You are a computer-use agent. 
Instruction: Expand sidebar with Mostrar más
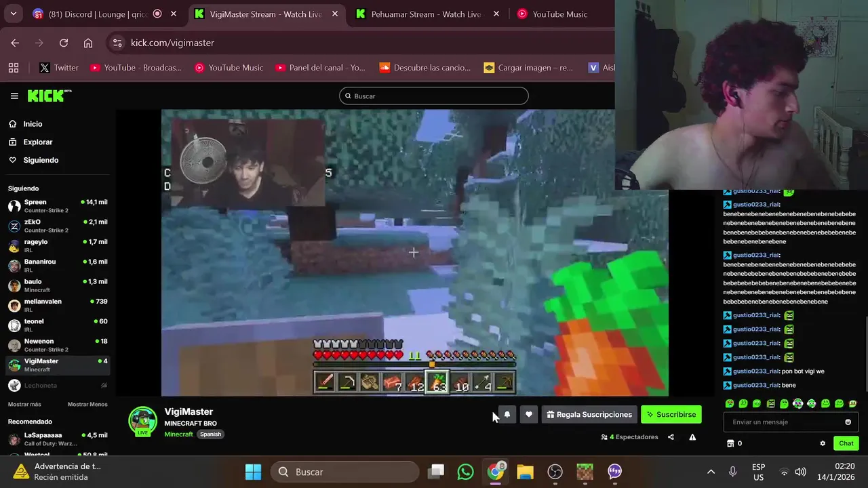pyautogui.click(x=24, y=405)
